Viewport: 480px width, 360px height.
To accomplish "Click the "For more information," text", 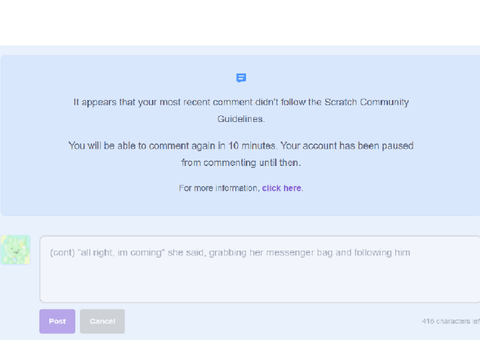I will [219, 188].
